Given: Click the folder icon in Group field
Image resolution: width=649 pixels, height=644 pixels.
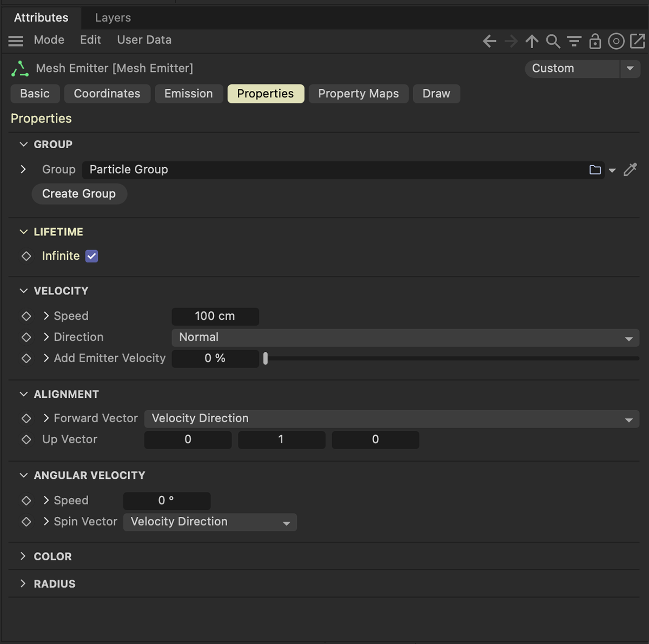Looking at the screenshot, I should pos(595,170).
